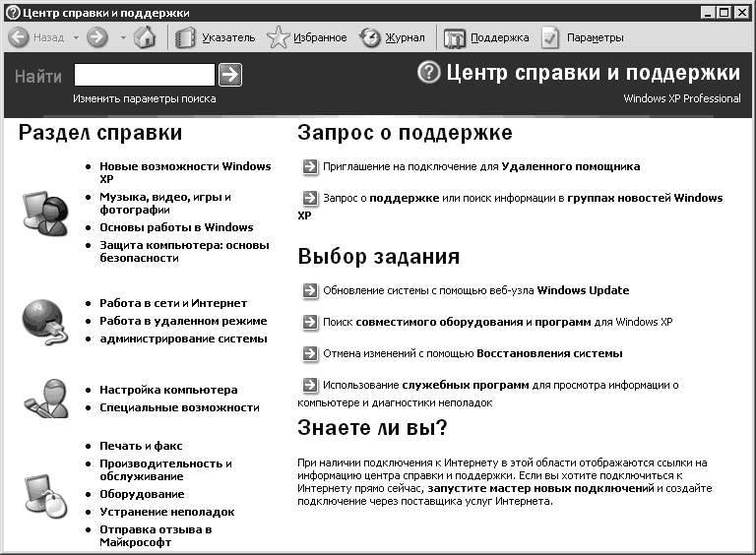Open Изменить параметры поиска link
This screenshot has width=756, height=555.
pyautogui.click(x=144, y=98)
